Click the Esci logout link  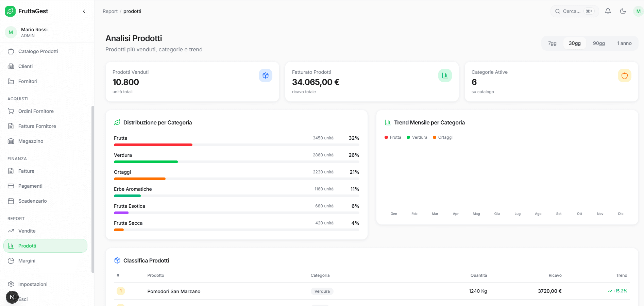click(x=23, y=299)
